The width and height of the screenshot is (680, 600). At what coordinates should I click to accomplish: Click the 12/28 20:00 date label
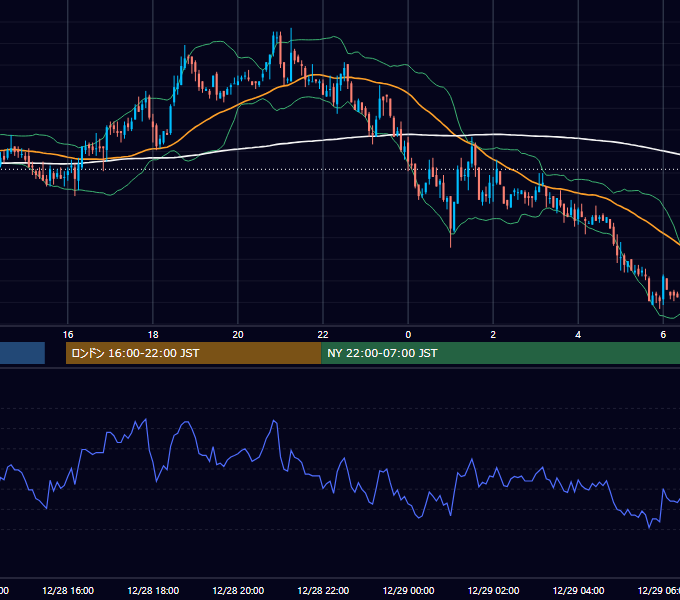point(238,590)
